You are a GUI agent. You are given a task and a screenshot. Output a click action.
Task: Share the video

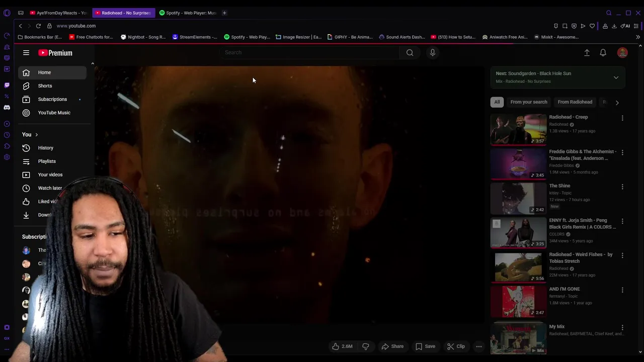(392, 346)
